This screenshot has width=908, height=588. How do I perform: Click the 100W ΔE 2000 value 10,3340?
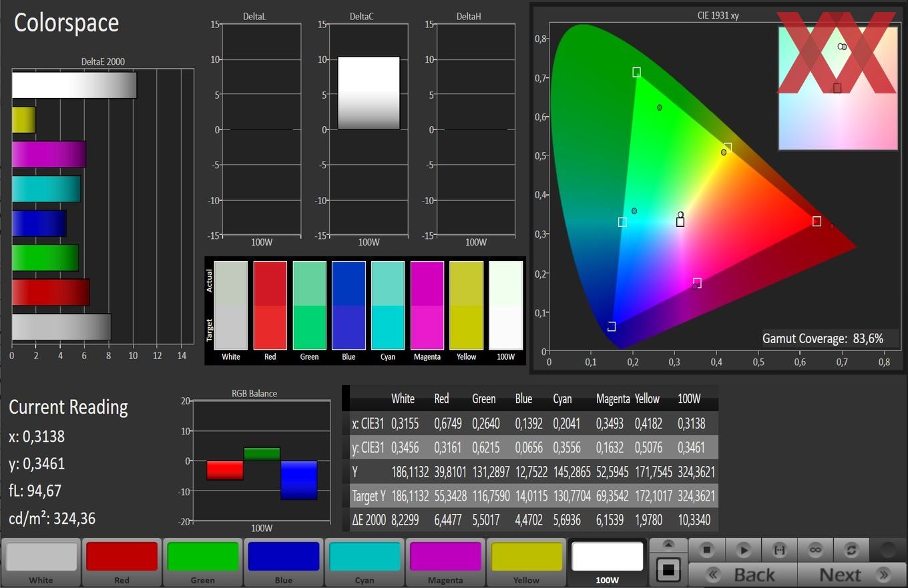click(x=694, y=520)
